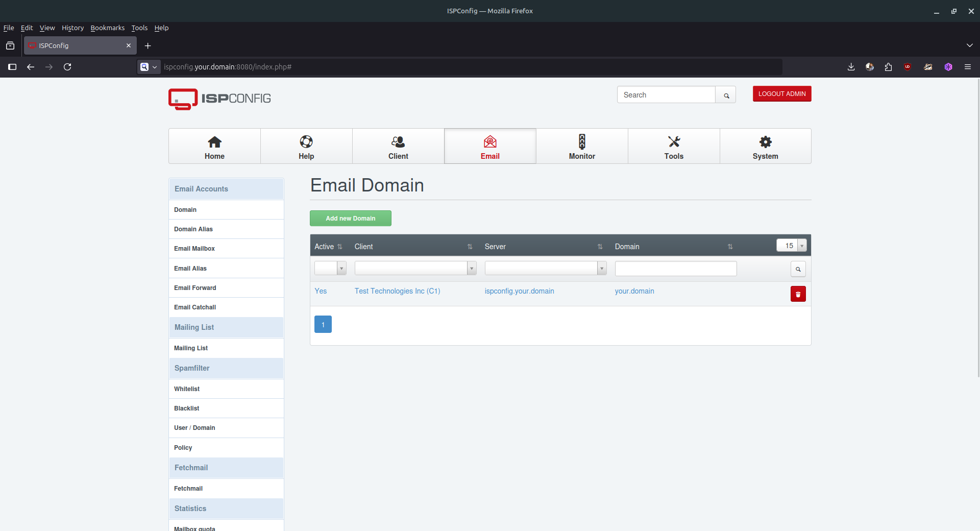
Task: Open the list all tabs chevron
Action: pos(969,45)
